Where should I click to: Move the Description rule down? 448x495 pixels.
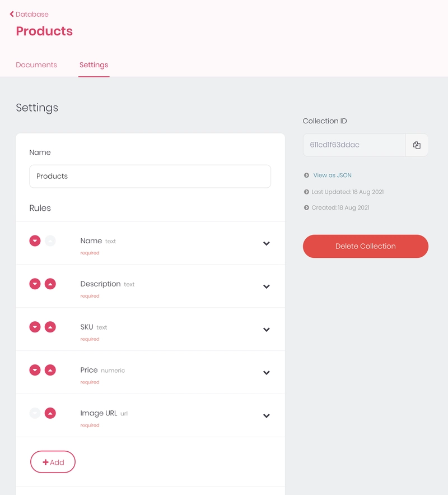point(35,284)
